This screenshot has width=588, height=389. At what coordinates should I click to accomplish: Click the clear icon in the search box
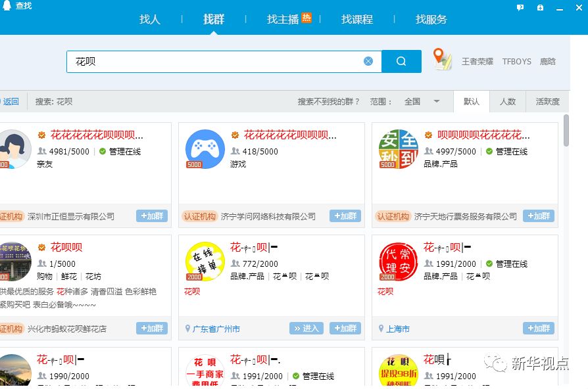click(368, 60)
